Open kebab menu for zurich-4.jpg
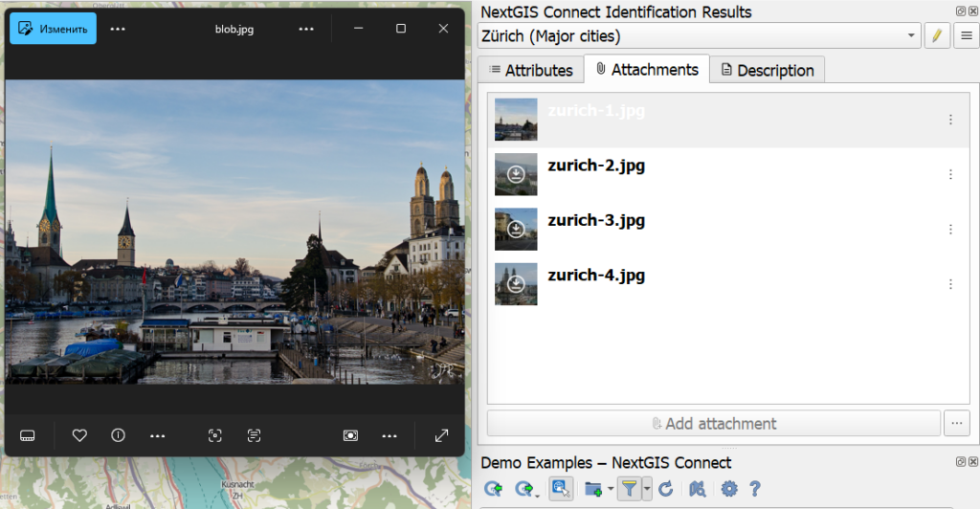Viewport: 980px width, 509px height. 950,284
